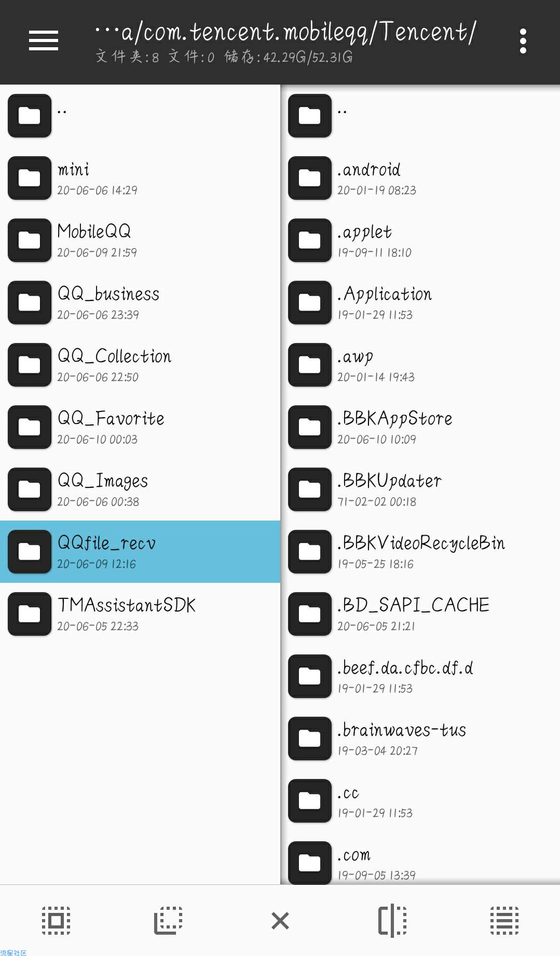The width and height of the screenshot is (560, 956).
Task: Open the QQ_Images folder
Action: pos(140,489)
